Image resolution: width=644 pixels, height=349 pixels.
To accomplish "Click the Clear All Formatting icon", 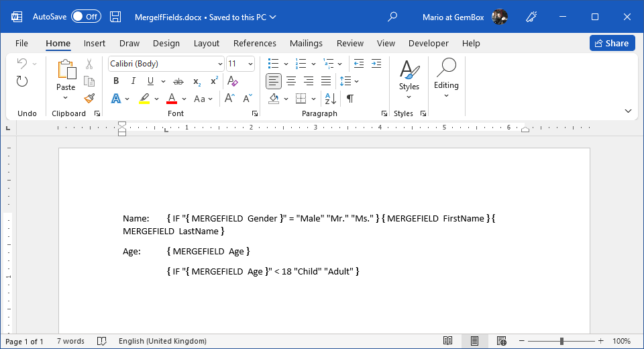I will pos(232,81).
